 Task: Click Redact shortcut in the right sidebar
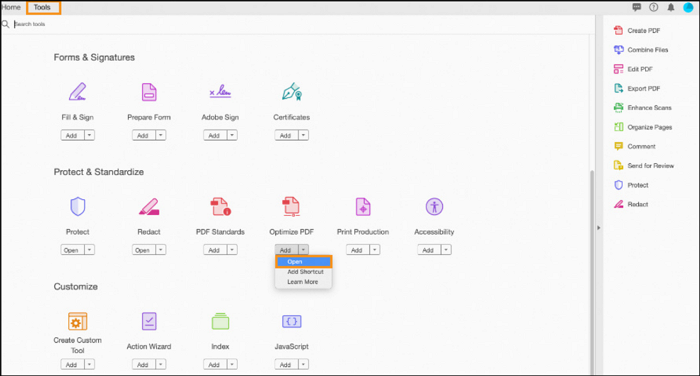point(631,204)
